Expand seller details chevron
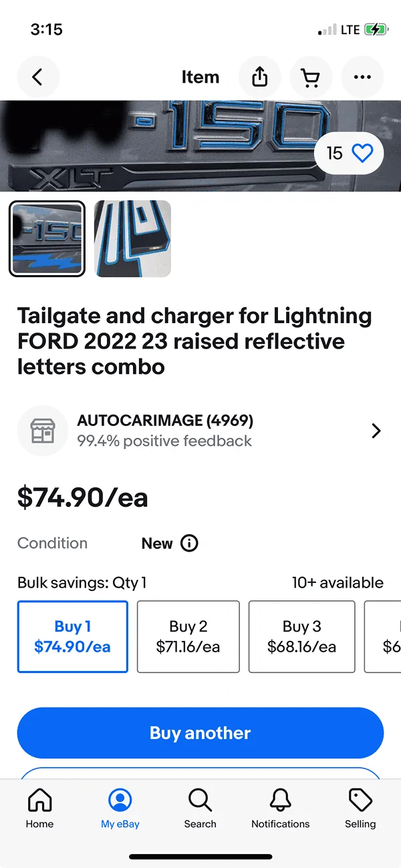The height and width of the screenshot is (868, 401). (x=376, y=431)
